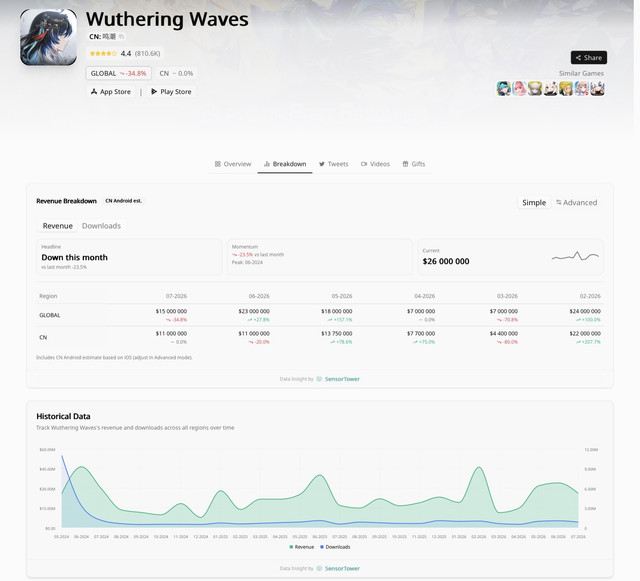Image resolution: width=640 pixels, height=581 pixels.
Task: Click the Includes CN Android estimate note
Action: 114,357
